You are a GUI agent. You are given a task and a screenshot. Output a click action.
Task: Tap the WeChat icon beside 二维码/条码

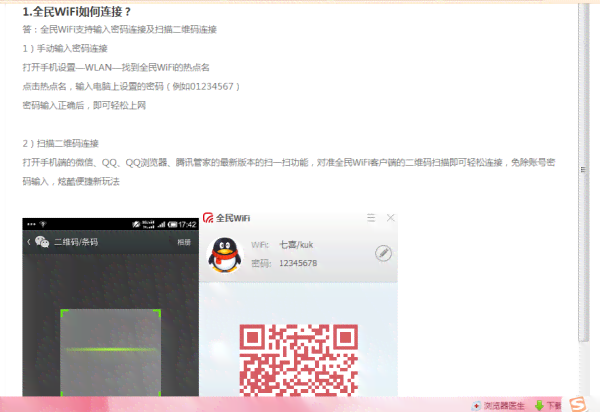tap(42, 242)
